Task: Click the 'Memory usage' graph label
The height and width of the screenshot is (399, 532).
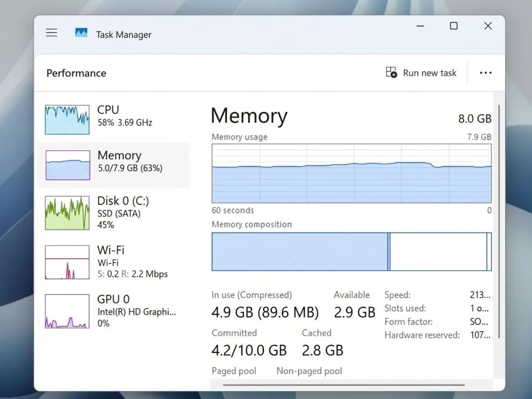Action: click(239, 137)
